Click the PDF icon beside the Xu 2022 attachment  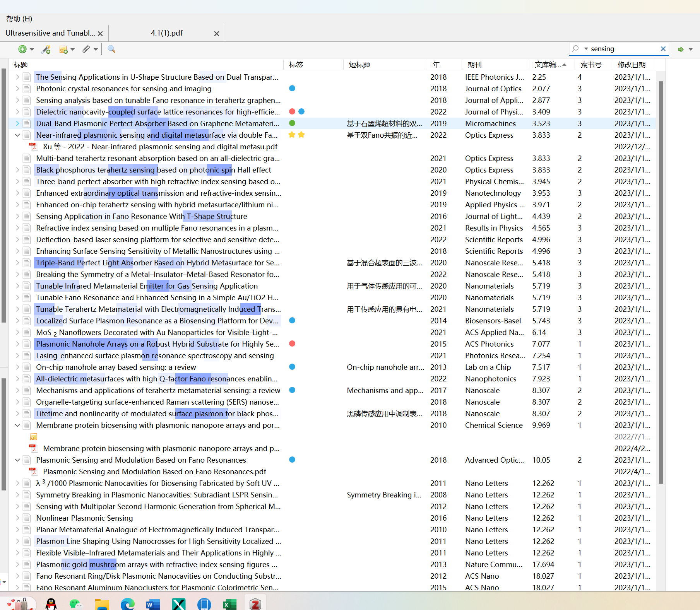coord(33,147)
